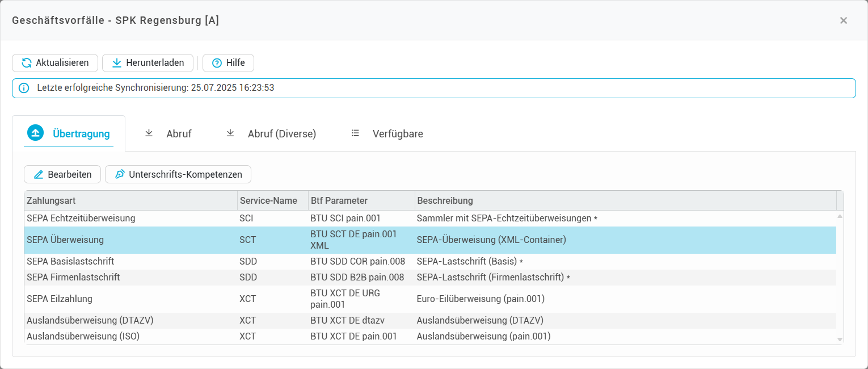868x369 pixels.
Task: Click the scrollbar up arrow in table
Action: pyautogui.click(x=840, y=216)
